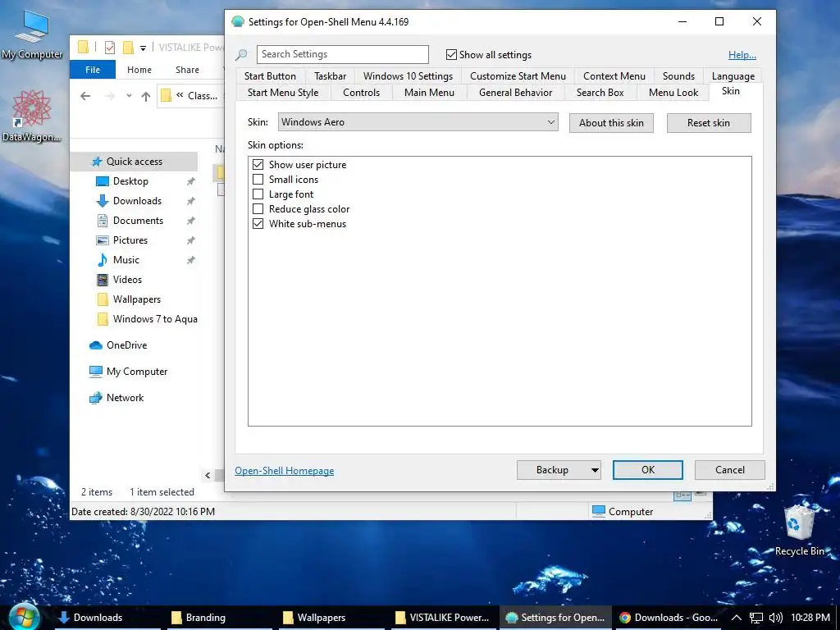Click the up arrow in File Explorer
The width and height of the screenshot is (840, 630).
146,96
